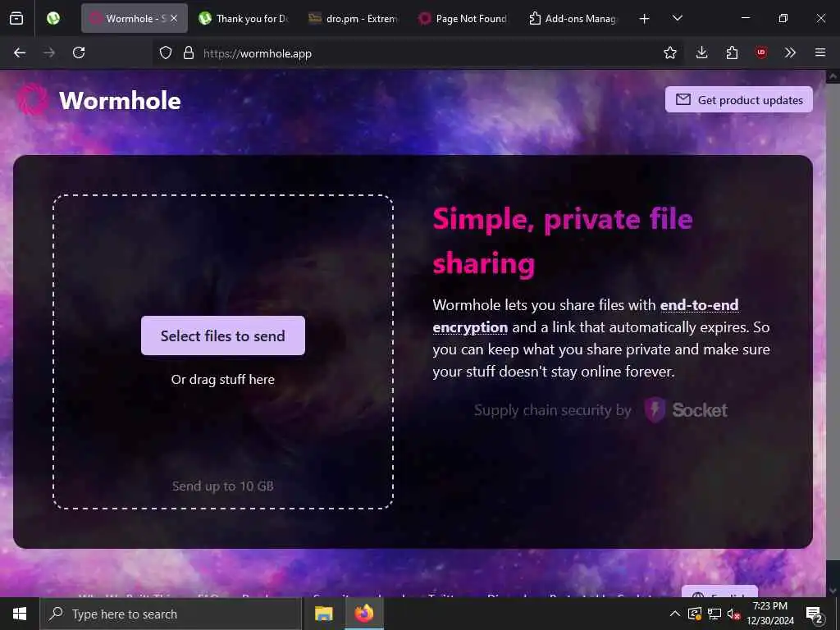View site security padlock info
Viewport: 840px width, 630px height.
[189, 52]
